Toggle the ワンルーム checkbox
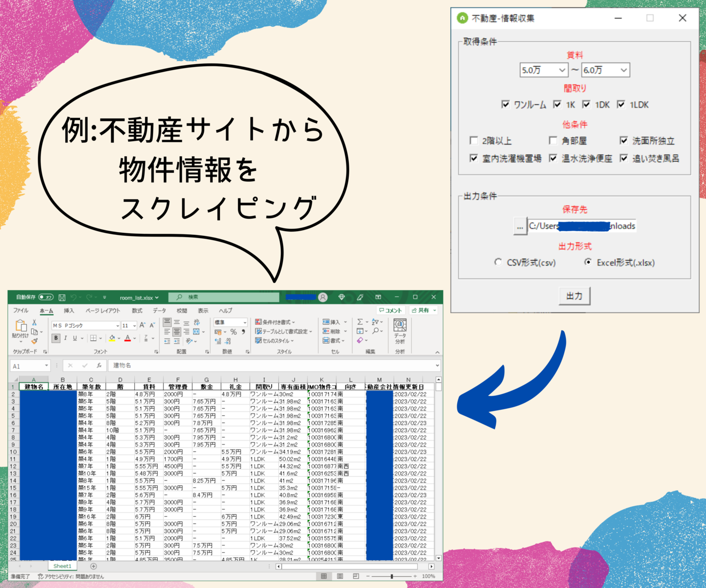Screen dimensions: 706x588 click(505, 104)
